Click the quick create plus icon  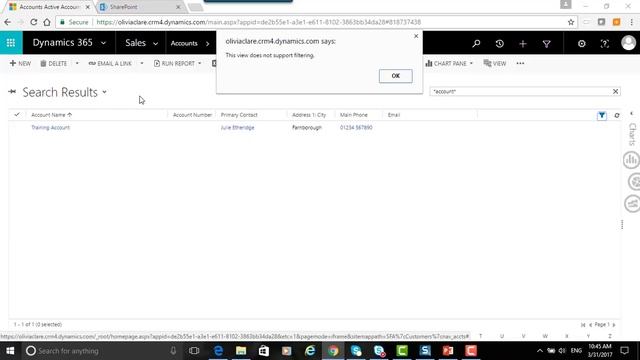click(x=523, y=43)
